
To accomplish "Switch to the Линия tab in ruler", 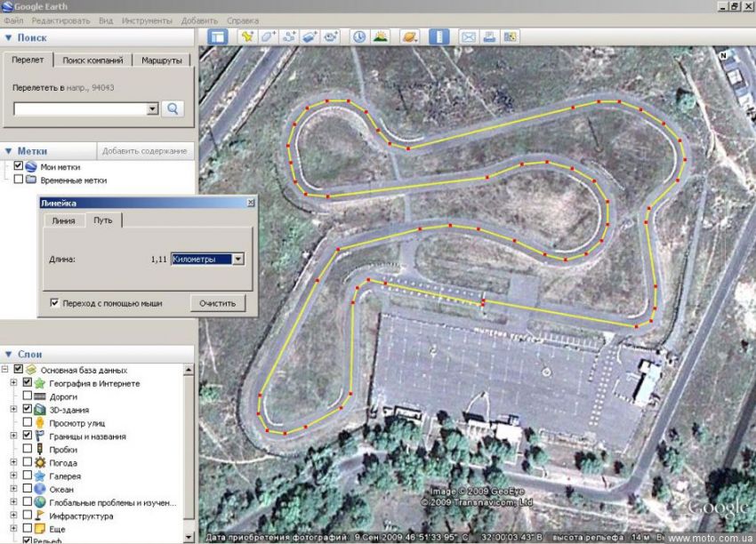I will pos(63,220).
